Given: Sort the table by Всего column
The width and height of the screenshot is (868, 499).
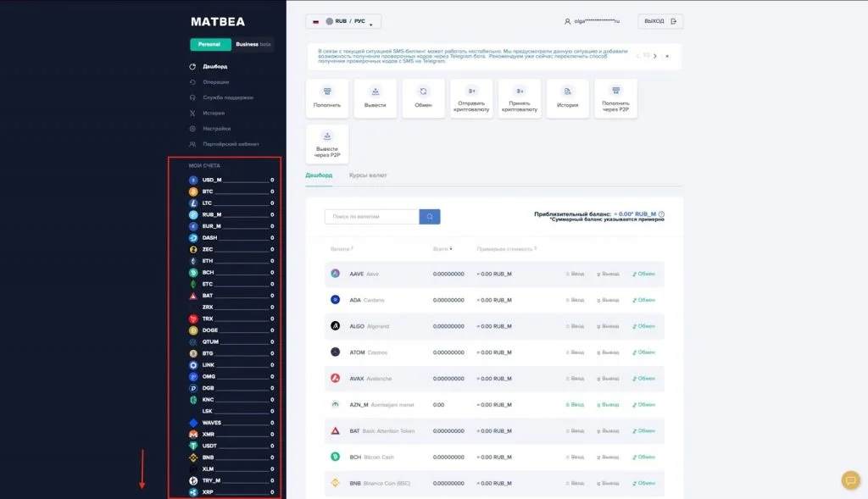Looking at the screenshot, I should (x=442, y=249).
